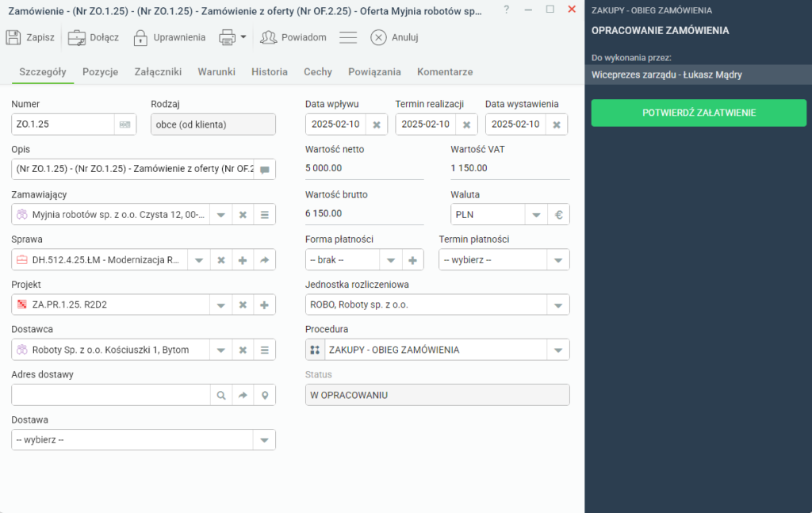Switch to the Szczegóły tab
Image resolution: width=812 pixels, height=513 pixels.
tap(43, 72)
